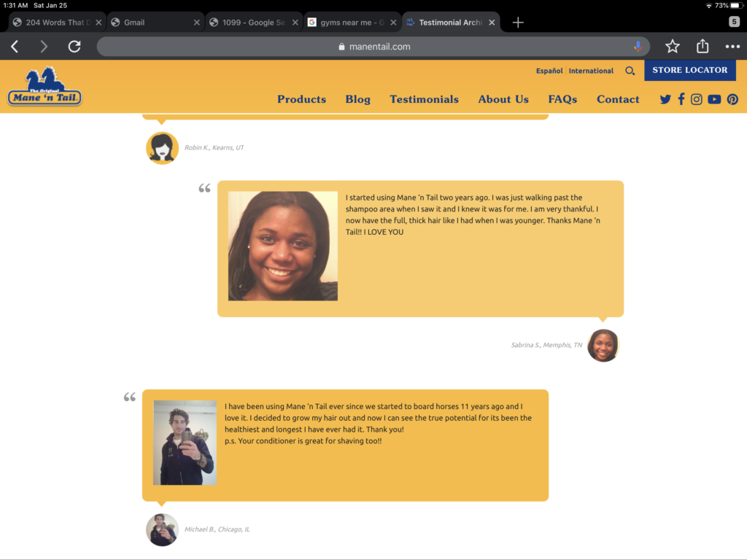Click the browser forward arrow
Screen dimensions: 747x560
[44, 46]
